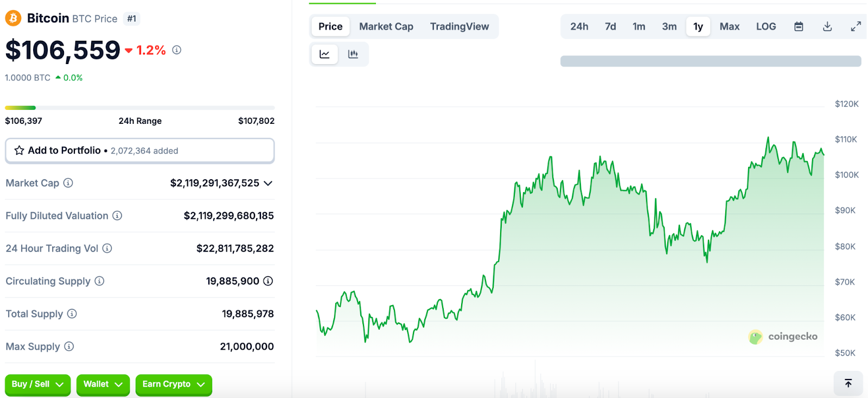This screenshot has width=868, height=398.
Task: Click the 24h Range label
Action: coord(140,121)
